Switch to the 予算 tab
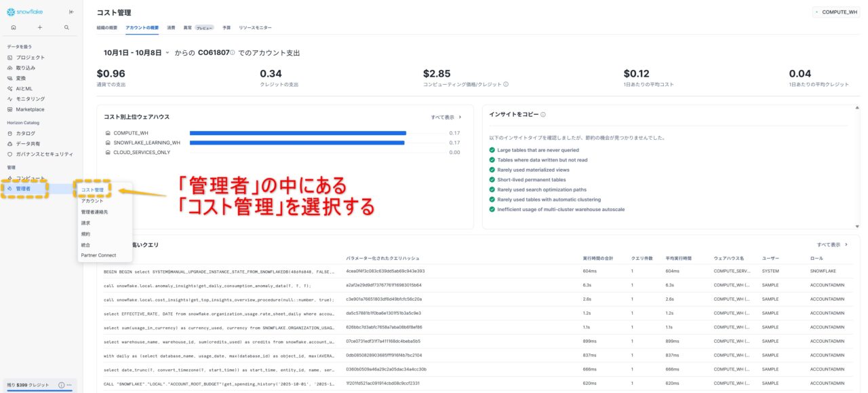This screenshot has height=393, width=868. pyautogui.click(x=226, y=28)
